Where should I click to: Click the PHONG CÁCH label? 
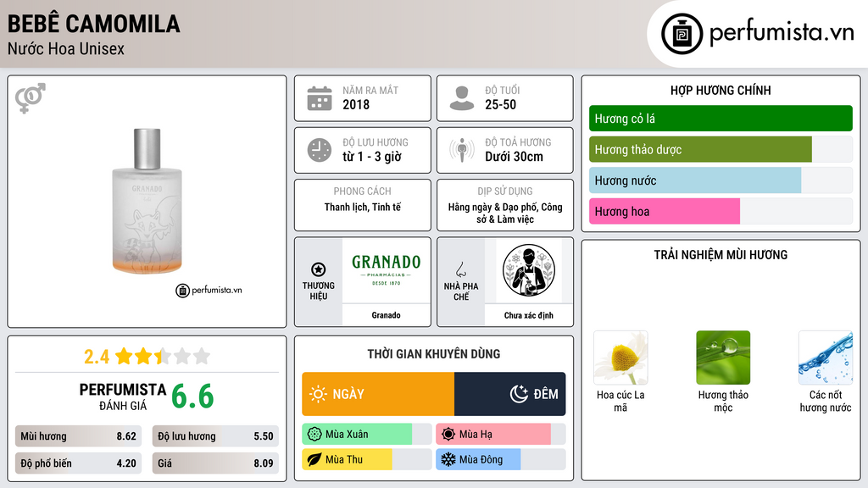(x=363, y=191)
